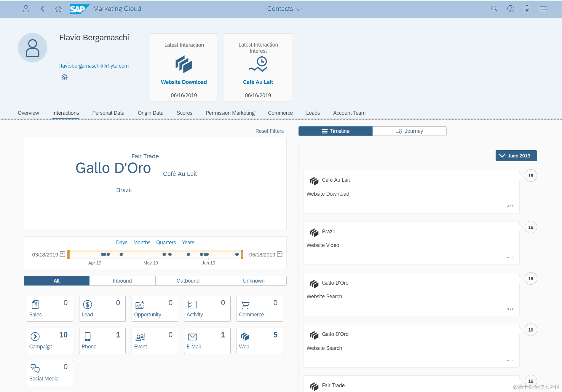The image size is (562, 392).
Task: Select the Activity interaction tile
Action: [207, 309]
